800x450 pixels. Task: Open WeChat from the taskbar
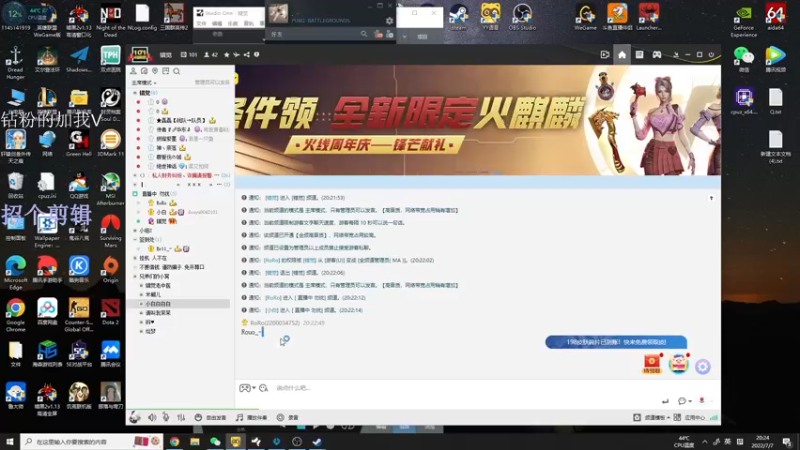(215, 441)
